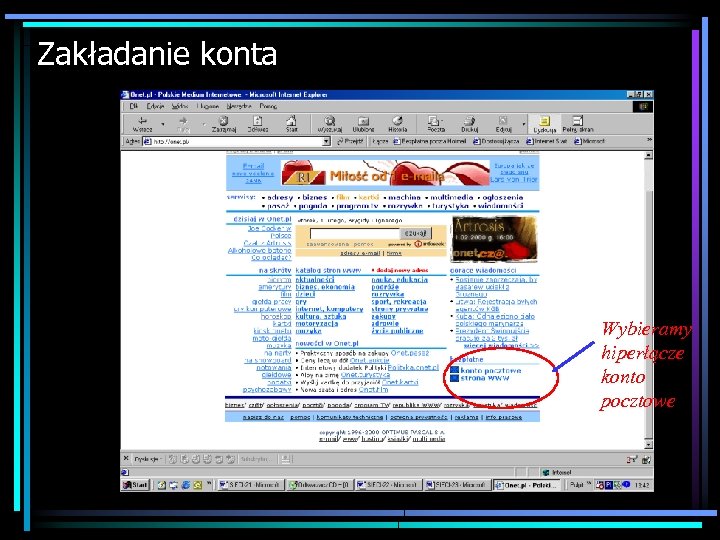
Task: Open the wiadomości service link
Action: 501,206
